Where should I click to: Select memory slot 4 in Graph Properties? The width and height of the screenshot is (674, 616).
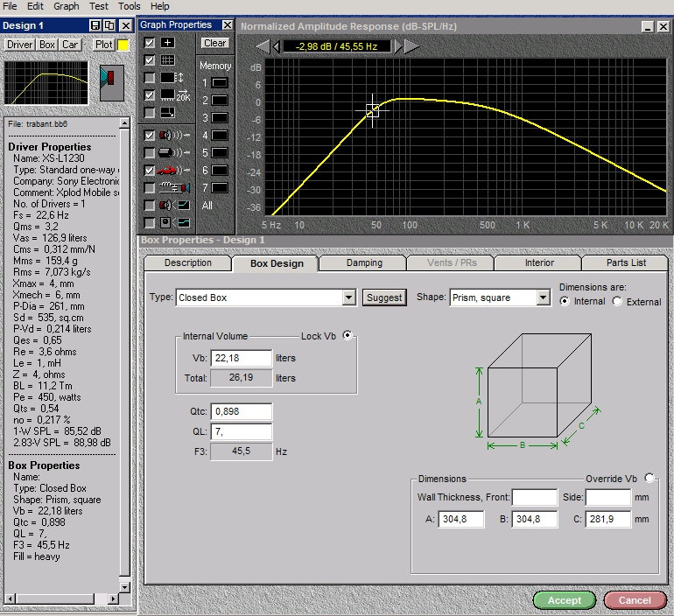click(x=219, y=136)
